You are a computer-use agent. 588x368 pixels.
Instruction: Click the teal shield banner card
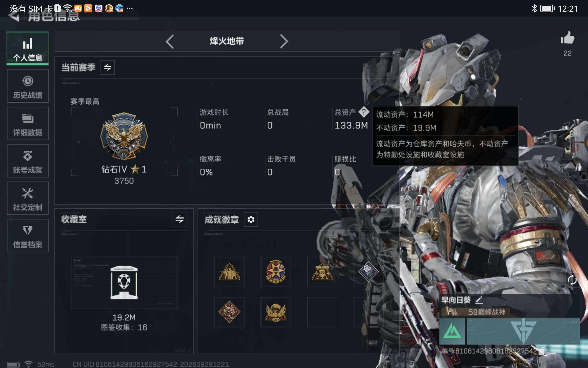tap(523, 331)
